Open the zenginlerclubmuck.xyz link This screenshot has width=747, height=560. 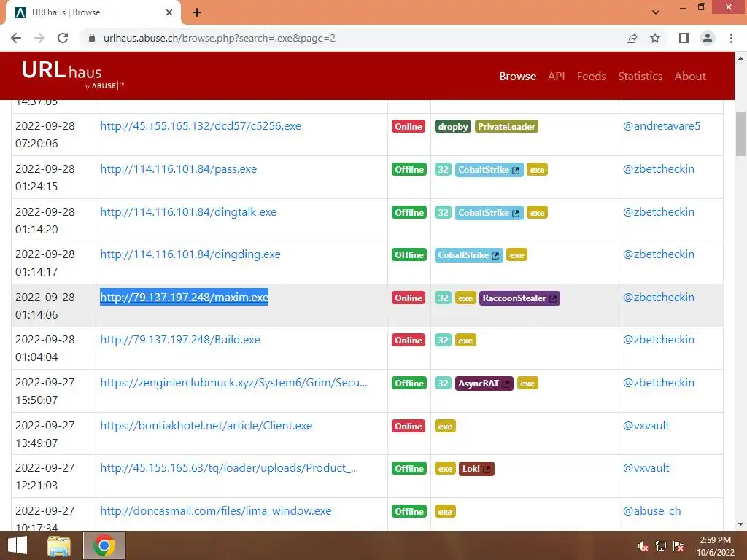coord(233,382)
